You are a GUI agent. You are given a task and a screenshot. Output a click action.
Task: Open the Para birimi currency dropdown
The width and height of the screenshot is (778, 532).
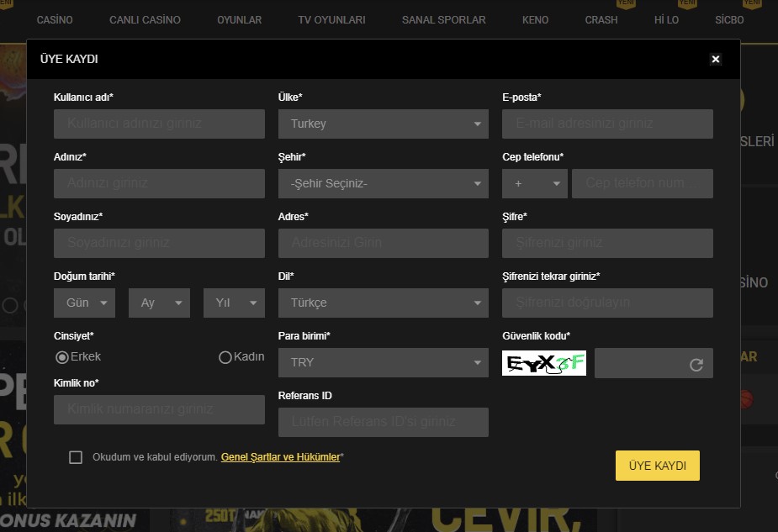click(383, 362)
